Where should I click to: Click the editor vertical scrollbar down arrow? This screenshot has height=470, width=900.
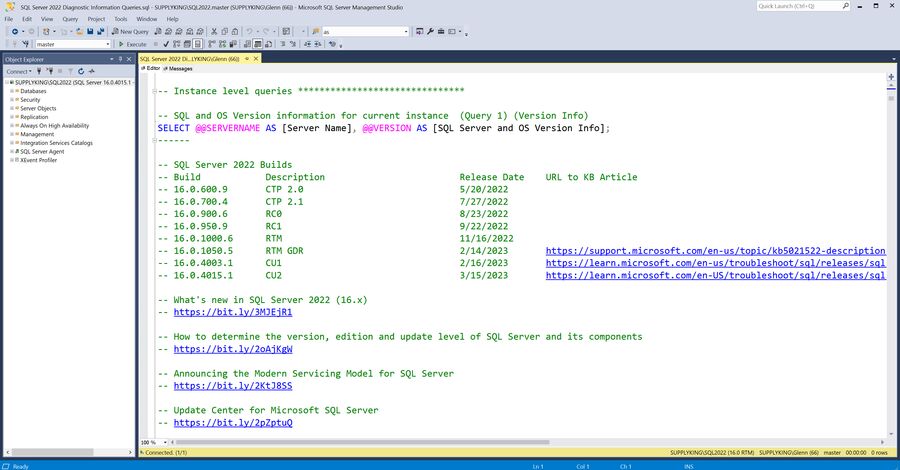[891, 435]
